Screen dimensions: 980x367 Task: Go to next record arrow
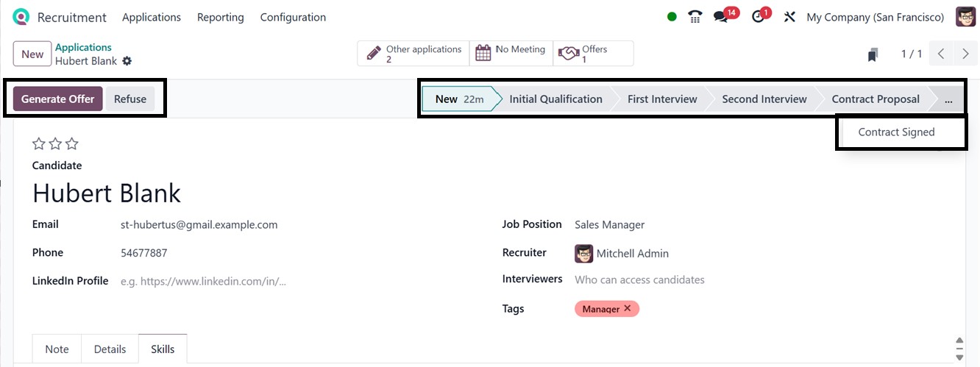click(965, 54)
